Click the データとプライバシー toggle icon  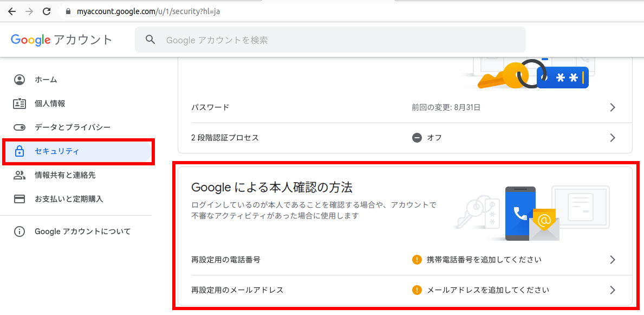tap(19, 127)
